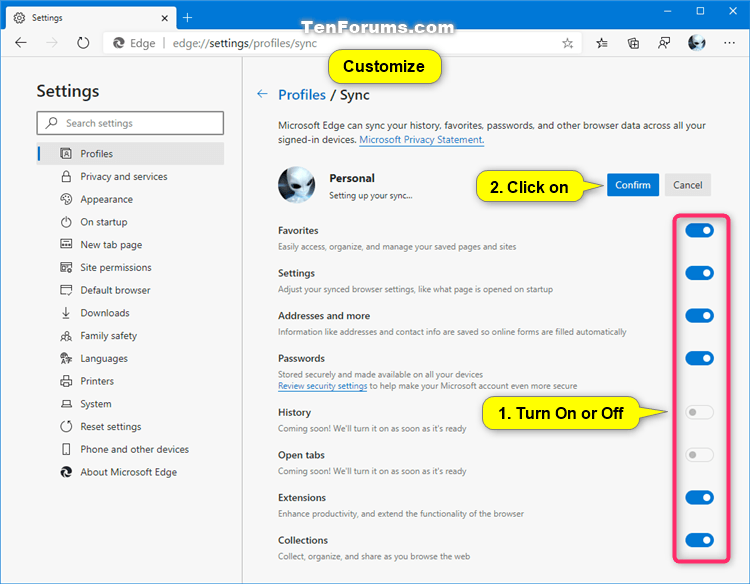Click the Appearance palette icon

pyautogui.click(x=66, y=199)
